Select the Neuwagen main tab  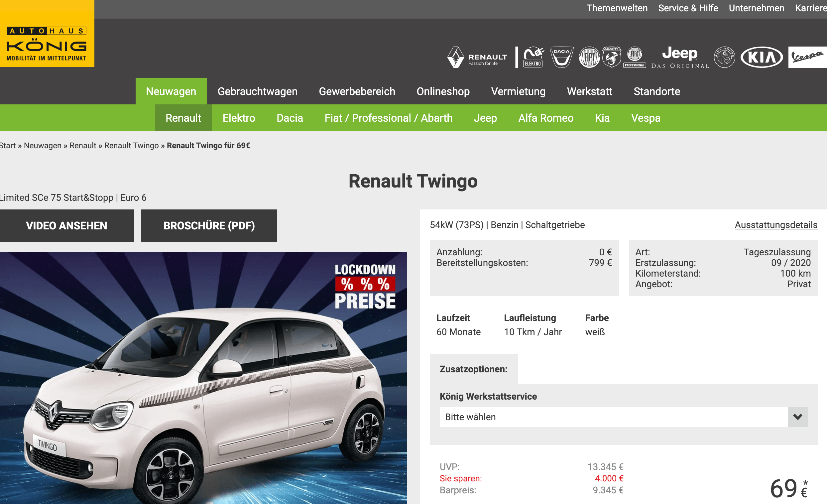click(x=171, y=91)
